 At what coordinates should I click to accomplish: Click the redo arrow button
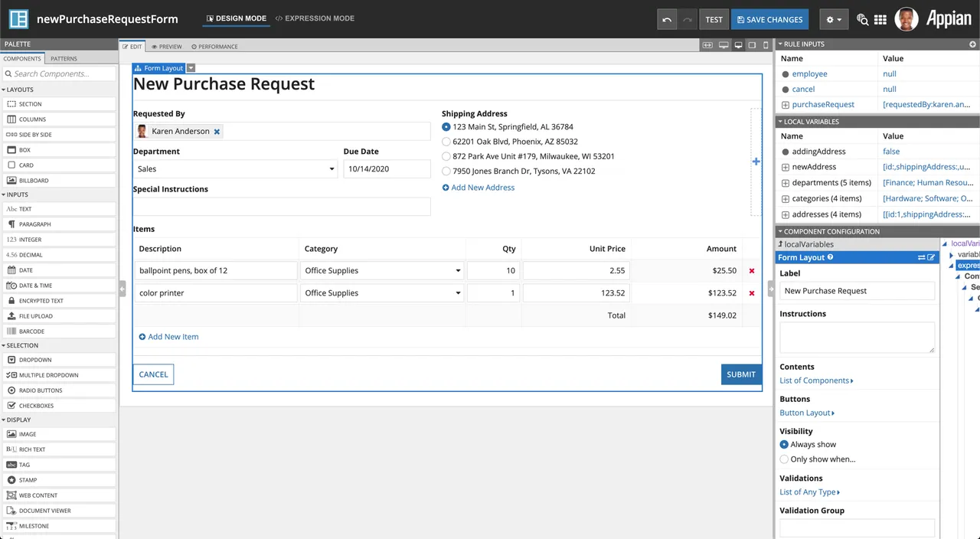pos(687,19)
